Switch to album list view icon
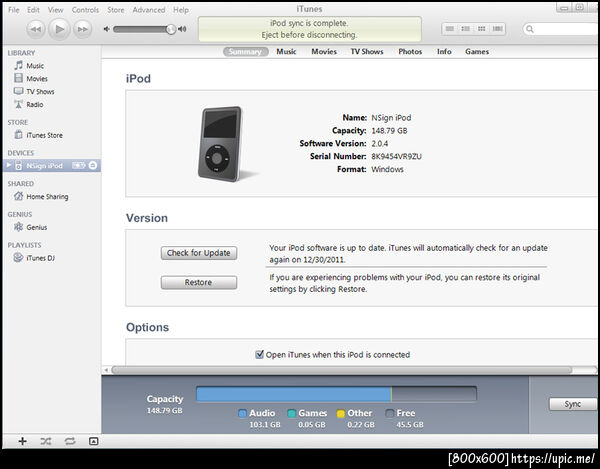Screen dimensions: 600x469 [466, 29]
